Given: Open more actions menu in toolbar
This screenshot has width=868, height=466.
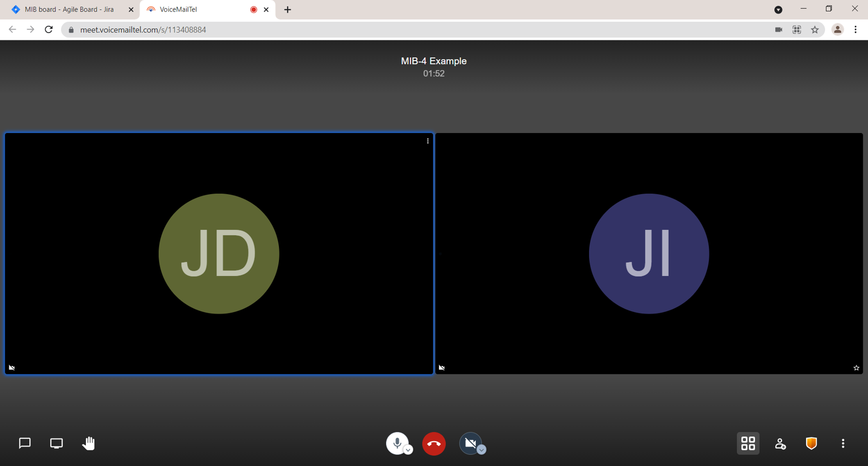Looking at the screenshot, I should (x=843, y=443).
